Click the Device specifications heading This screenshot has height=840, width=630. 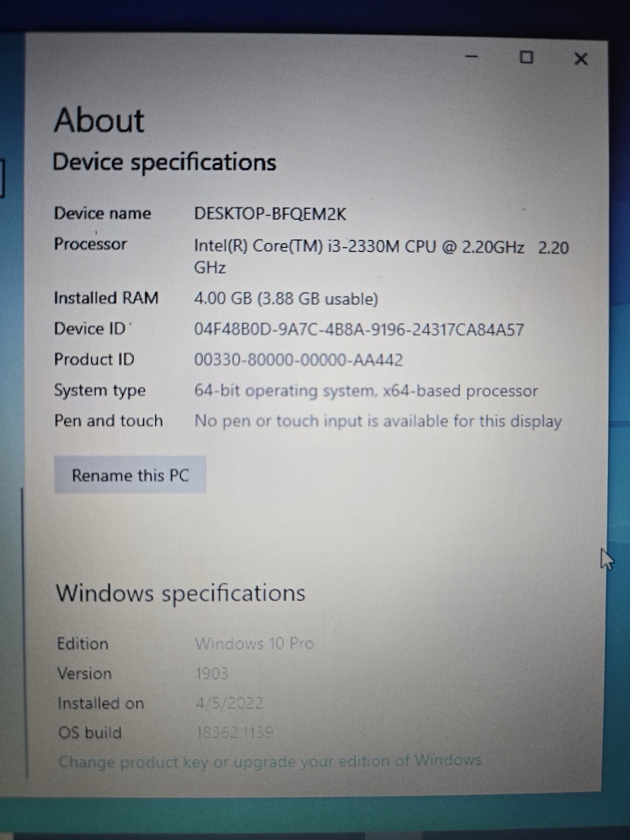click(x=164, y=162)
